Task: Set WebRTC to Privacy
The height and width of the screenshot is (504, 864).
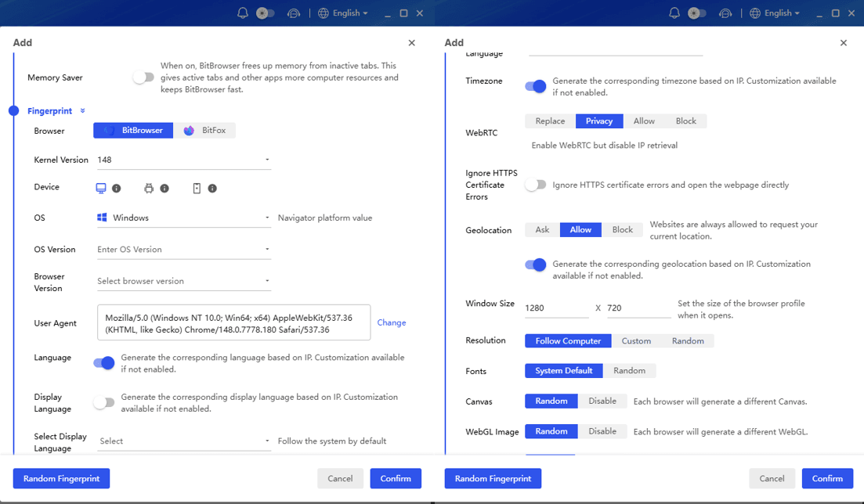Action: point(599,121)
